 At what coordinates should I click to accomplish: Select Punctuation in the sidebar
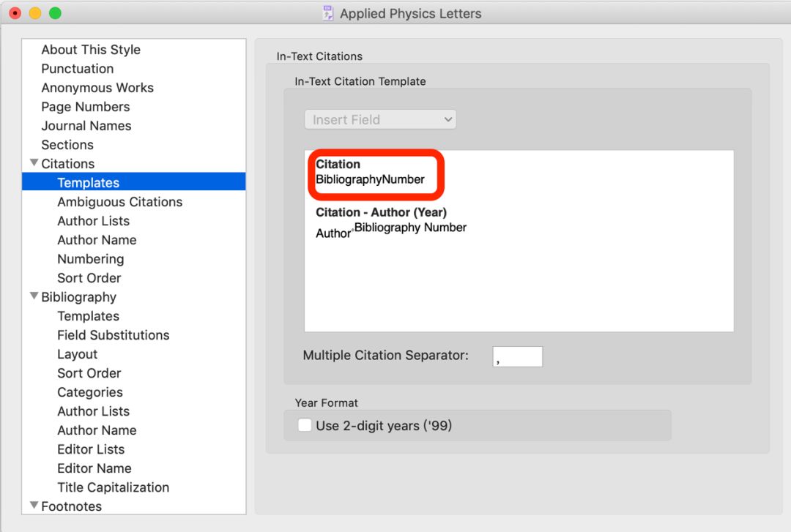pyautogui.click(x=77, y=69)
